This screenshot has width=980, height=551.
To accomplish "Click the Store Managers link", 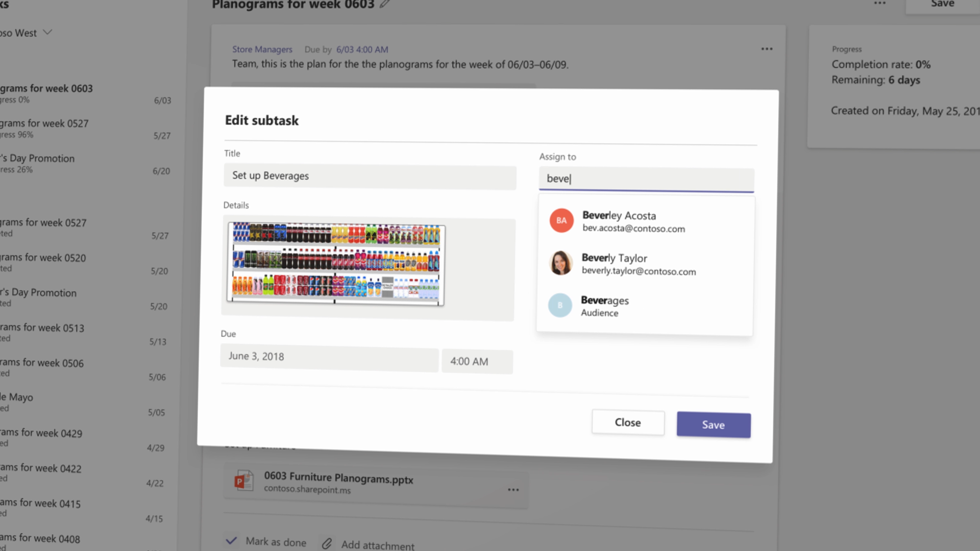I will pyautogui.click(x=262, y=49).
